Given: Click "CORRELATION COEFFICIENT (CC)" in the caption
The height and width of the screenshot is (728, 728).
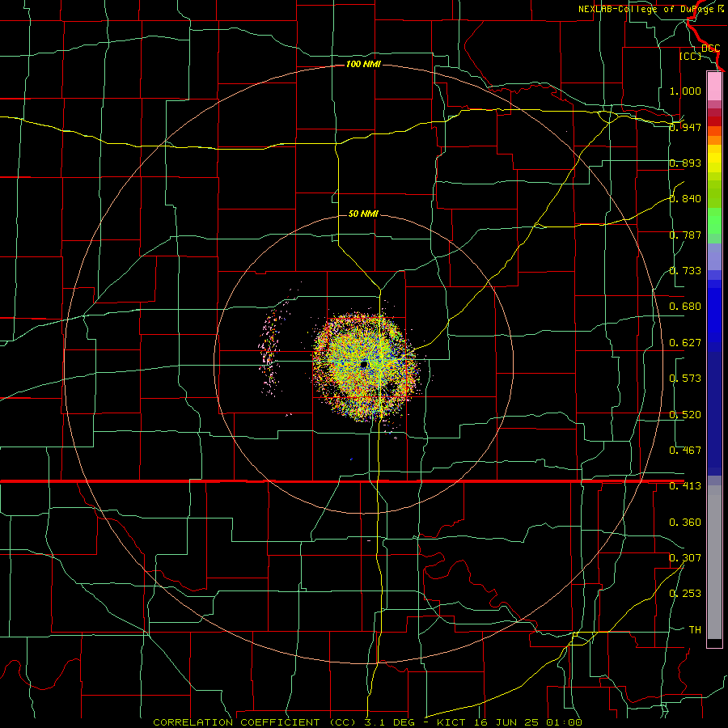Looking at the screenshot, I should (x=255, y=722).
